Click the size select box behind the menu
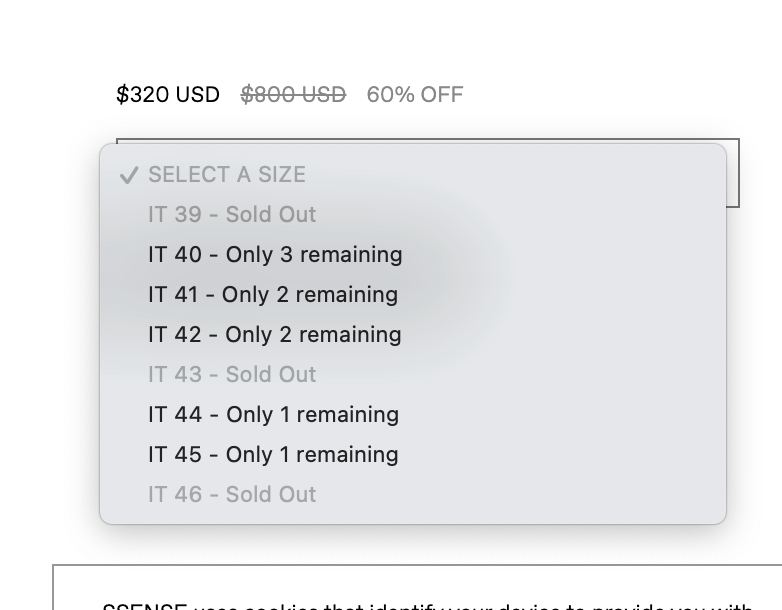This screenshot has height=610, width=782. point(733,173)
